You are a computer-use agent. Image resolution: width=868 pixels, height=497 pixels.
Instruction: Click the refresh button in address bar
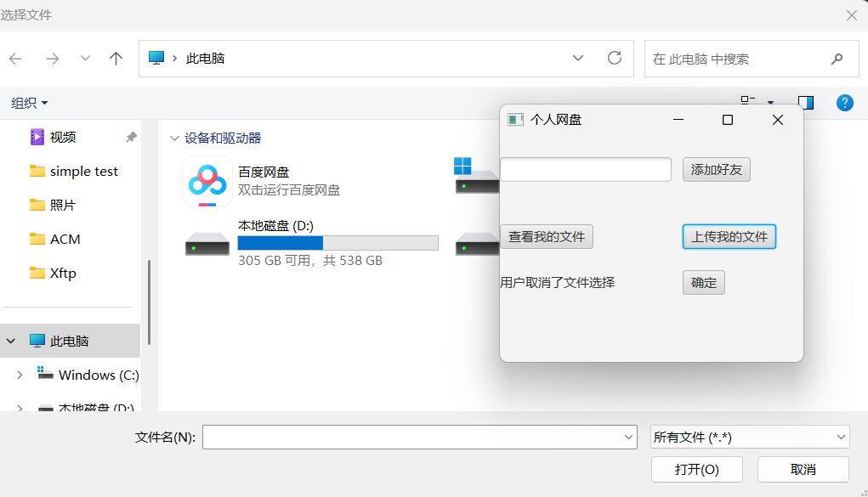coord(615,59)
